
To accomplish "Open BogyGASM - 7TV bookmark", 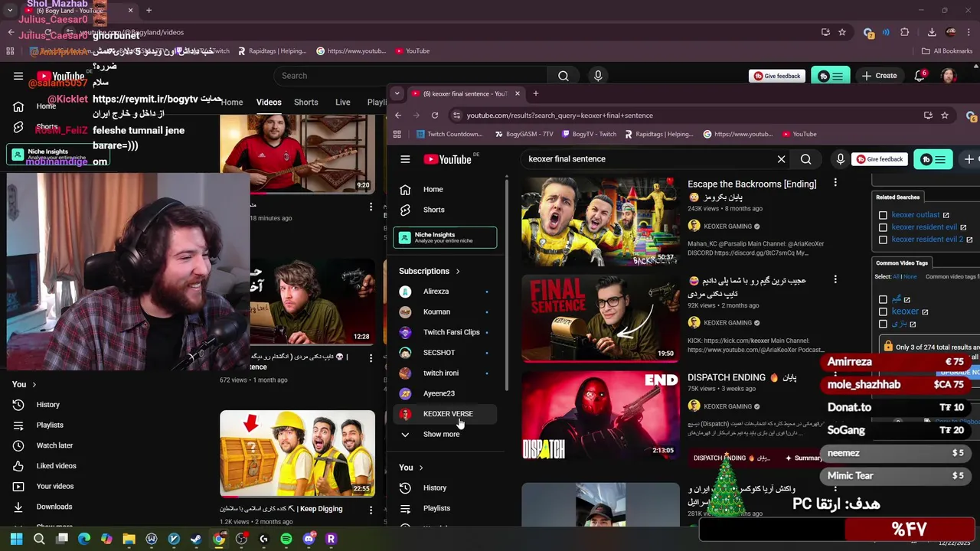I will pos(524,135).
